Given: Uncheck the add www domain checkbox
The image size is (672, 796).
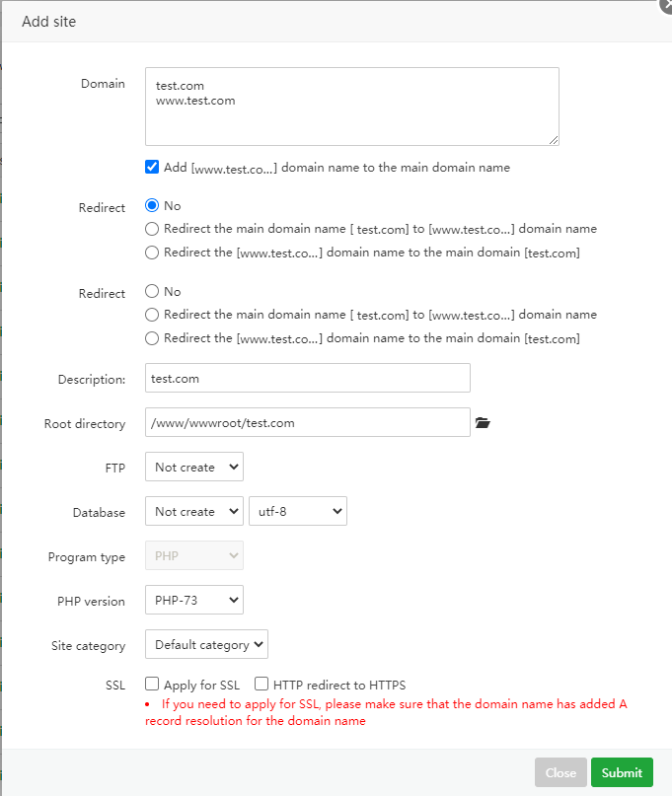Looking at the screenshot, I should pyautogui.click(x=152, y=168).
